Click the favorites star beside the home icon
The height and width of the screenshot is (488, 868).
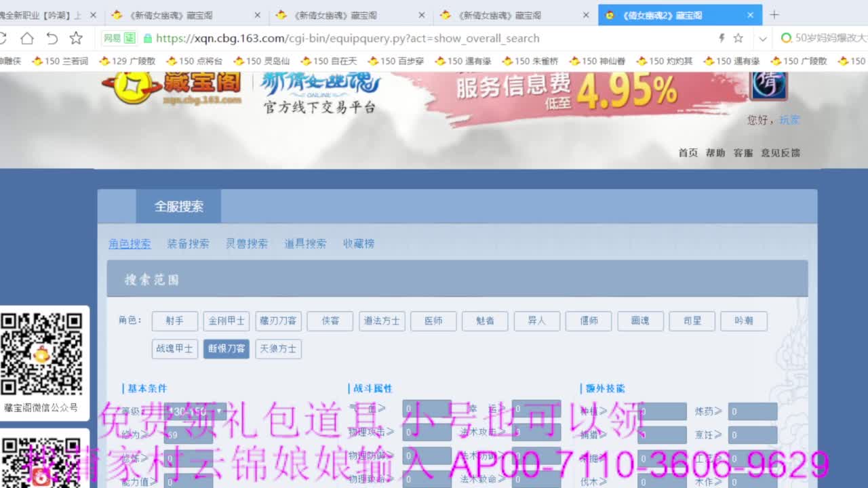pyautogui.click(x=76, y=38)
